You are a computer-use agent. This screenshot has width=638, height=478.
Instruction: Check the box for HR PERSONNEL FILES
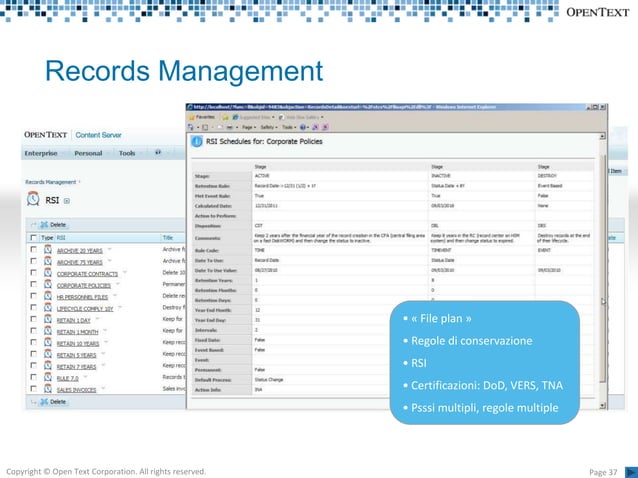(33, 296)
